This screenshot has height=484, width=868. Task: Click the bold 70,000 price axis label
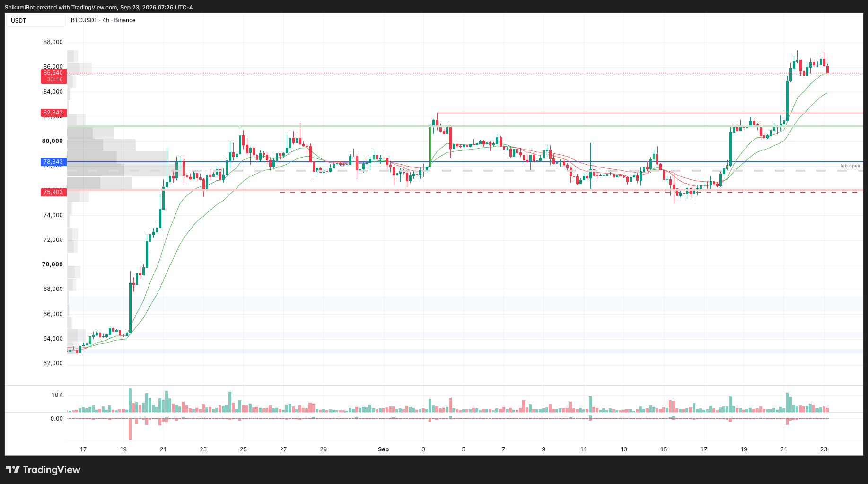pos(53,264)
